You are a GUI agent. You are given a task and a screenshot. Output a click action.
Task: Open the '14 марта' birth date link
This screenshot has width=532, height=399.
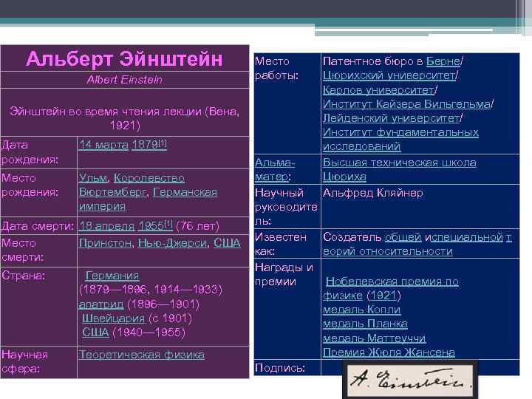click(103, 145)
